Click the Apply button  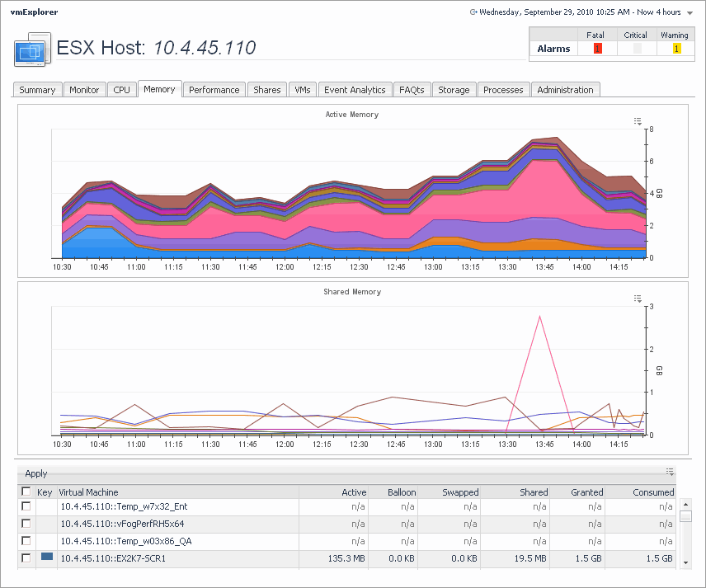point(36,473)
